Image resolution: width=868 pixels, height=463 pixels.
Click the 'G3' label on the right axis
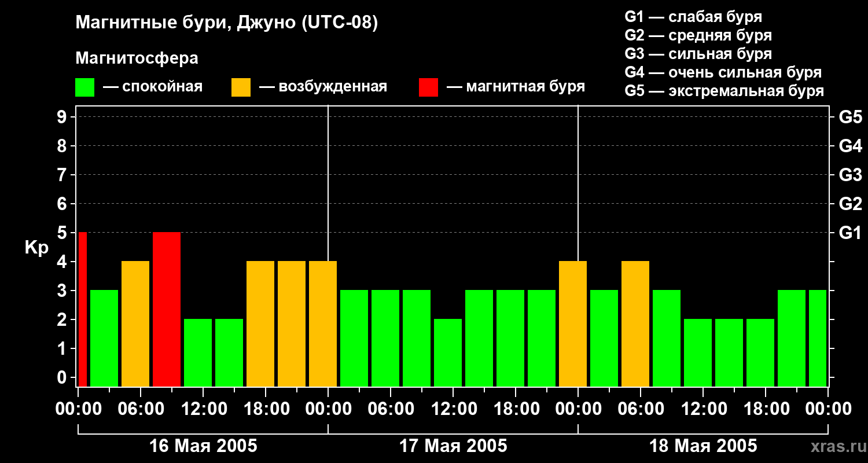(x=850, y=175)
